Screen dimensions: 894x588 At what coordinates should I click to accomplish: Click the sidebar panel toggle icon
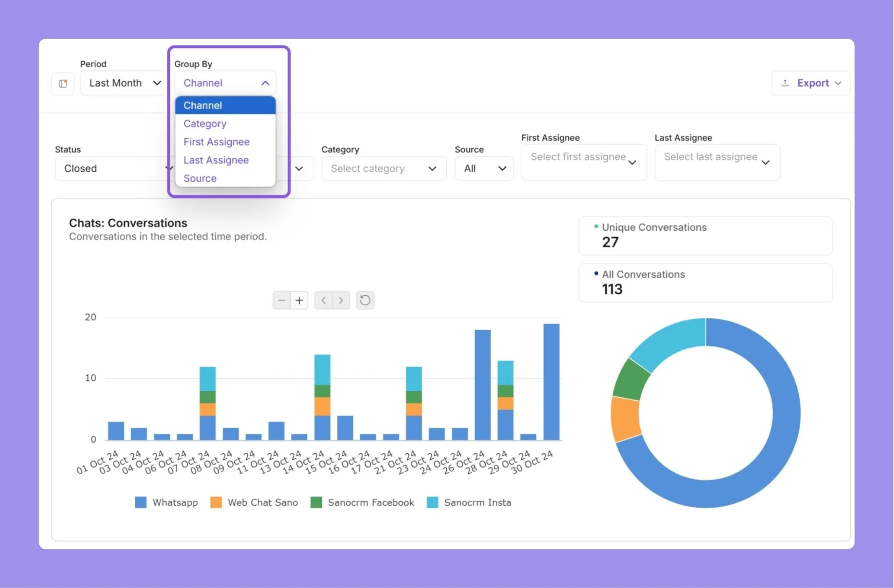[x=63, y=84]
